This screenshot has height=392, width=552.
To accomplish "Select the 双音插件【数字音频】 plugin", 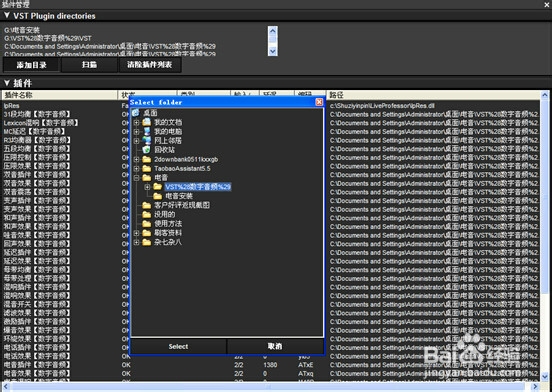I will click(37, 175).
